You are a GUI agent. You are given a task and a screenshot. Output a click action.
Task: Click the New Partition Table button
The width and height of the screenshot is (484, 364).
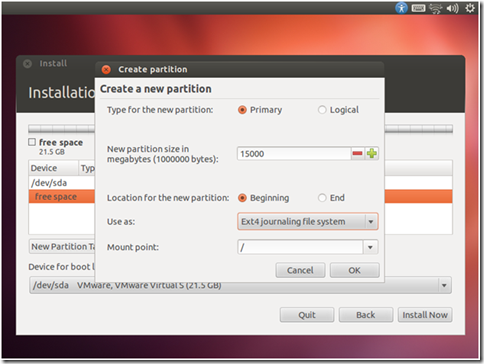pos(62,247)
